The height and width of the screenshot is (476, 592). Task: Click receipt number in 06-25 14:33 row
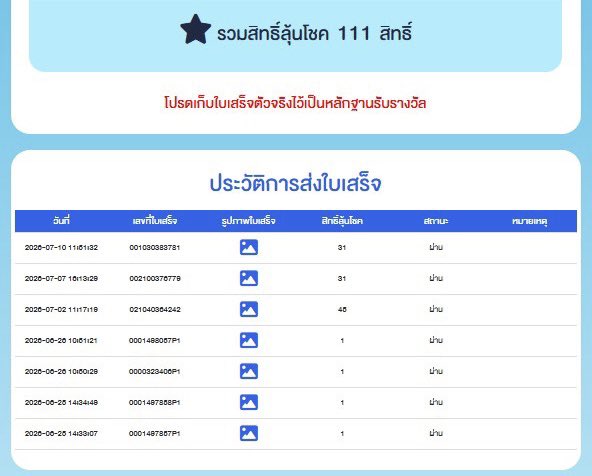pyautogui.click(x=155, y=433)
